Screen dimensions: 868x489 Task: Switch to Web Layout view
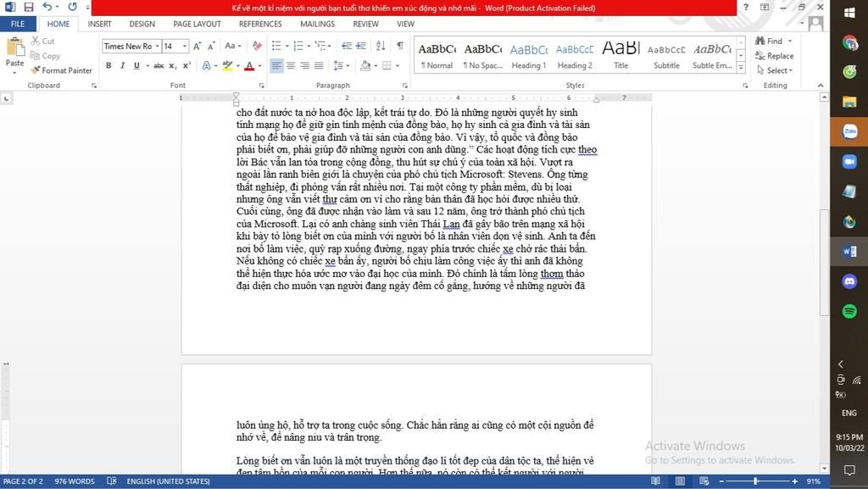pyautogui.click(x=704, y=481)
